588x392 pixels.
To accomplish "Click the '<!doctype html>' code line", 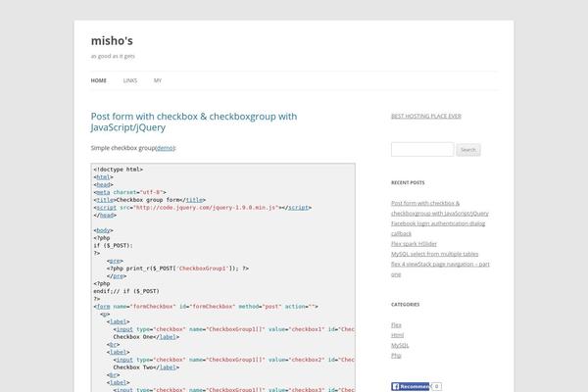I will (119, 170).
